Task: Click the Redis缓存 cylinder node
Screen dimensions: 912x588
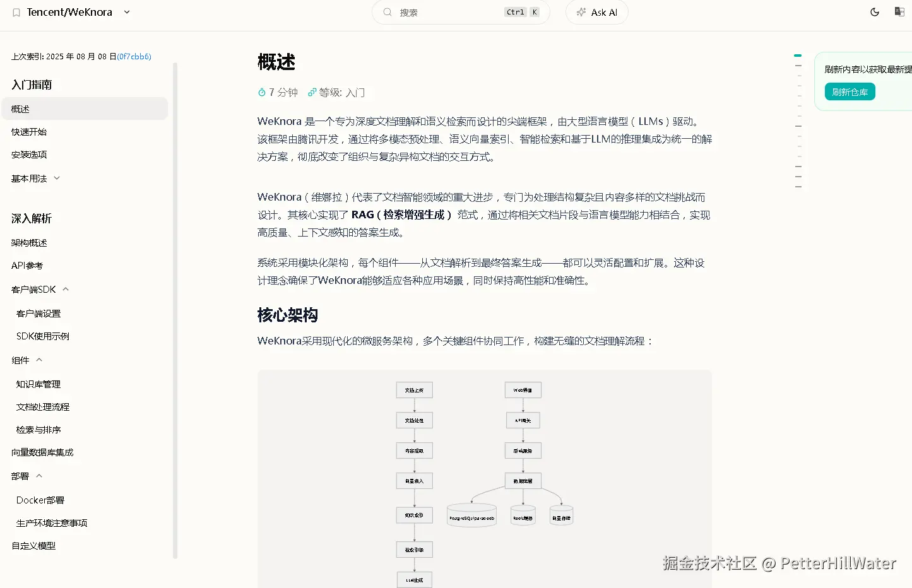Action: [x=523, y=515]
